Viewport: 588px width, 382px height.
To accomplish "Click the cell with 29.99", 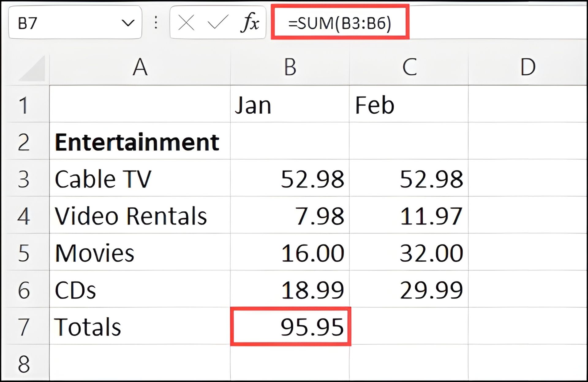I will 409,289.
